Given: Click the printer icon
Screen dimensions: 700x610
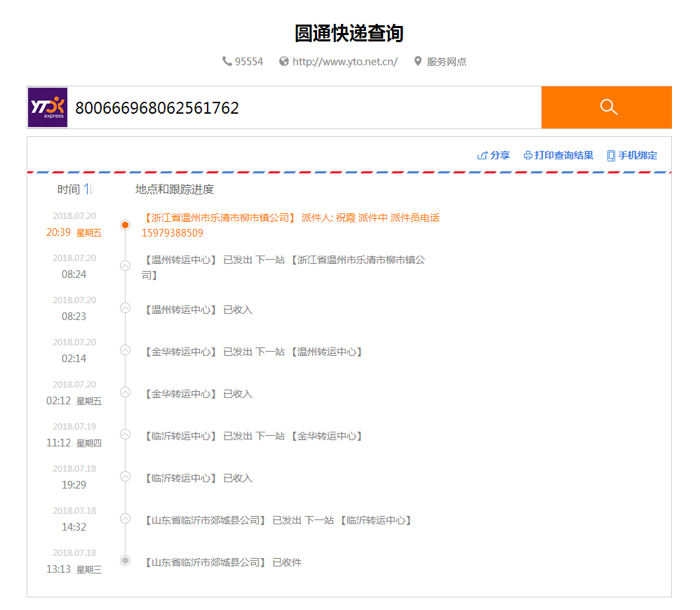Looking at the screenshot, I should 528,156.
